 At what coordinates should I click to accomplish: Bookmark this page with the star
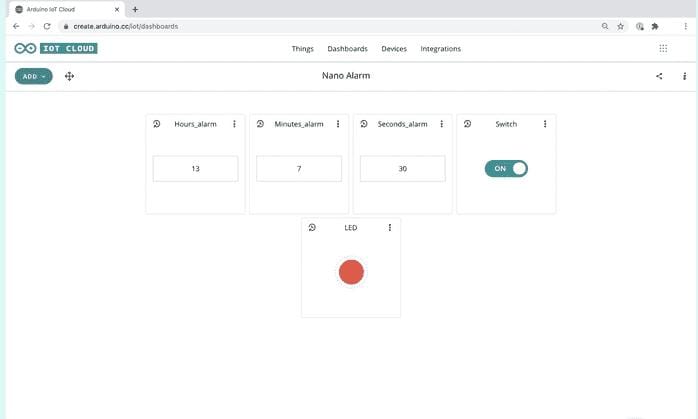tap(621, 26)
